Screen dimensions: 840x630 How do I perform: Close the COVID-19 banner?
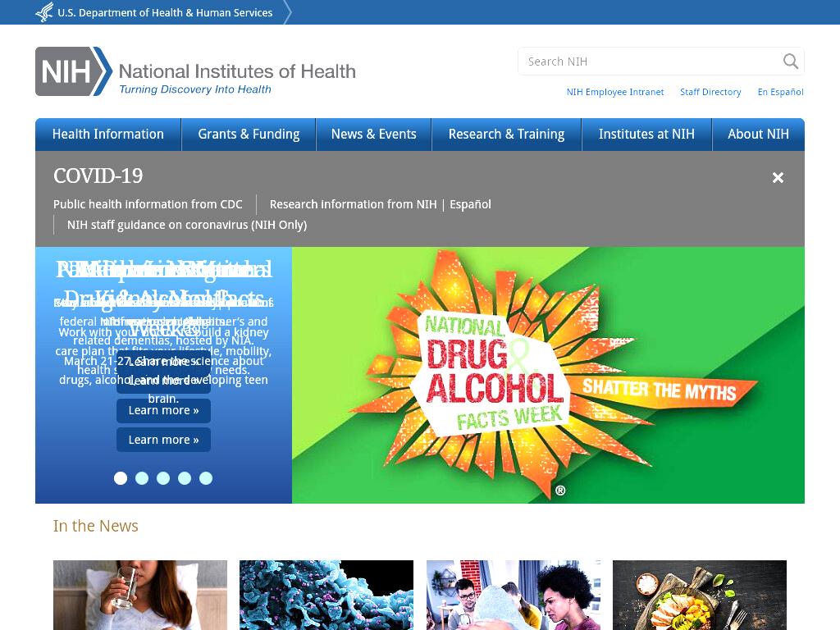click(778, 177)
